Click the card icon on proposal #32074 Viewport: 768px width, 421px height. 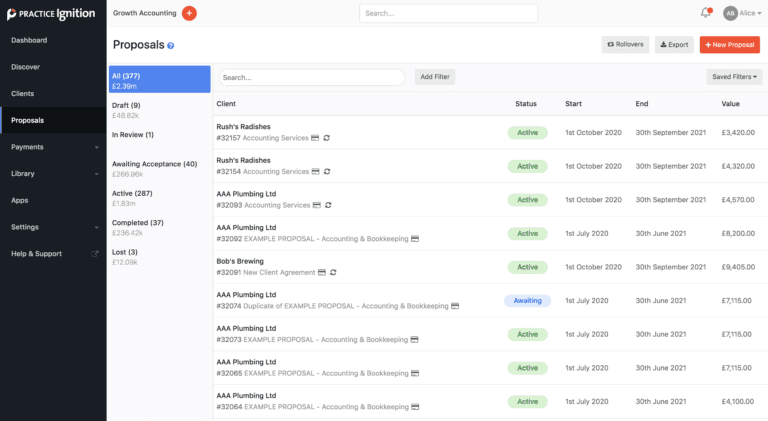coord(455,306)
